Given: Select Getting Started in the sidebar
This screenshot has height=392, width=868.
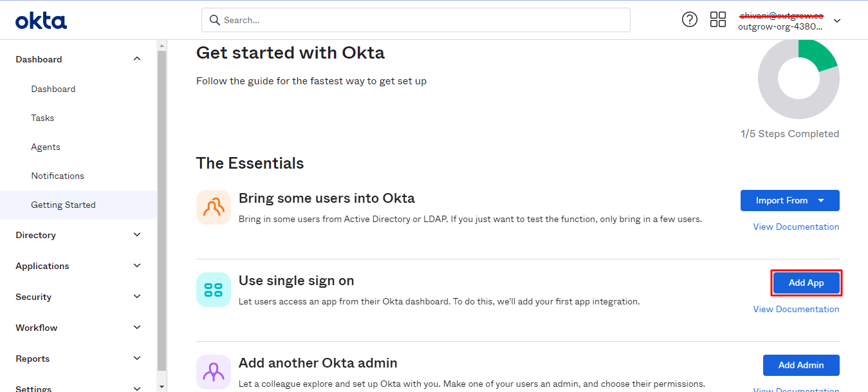Looking at the screenshot, I should pos(78,205).
